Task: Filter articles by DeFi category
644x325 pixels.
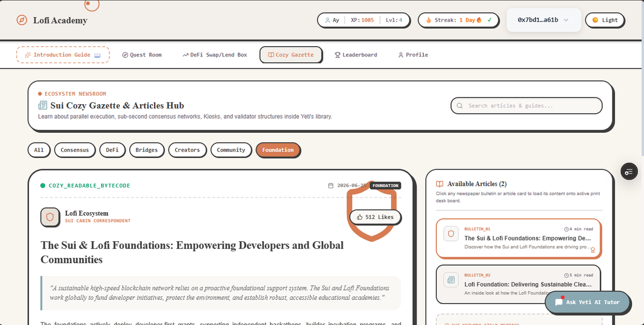Action: 112,150
